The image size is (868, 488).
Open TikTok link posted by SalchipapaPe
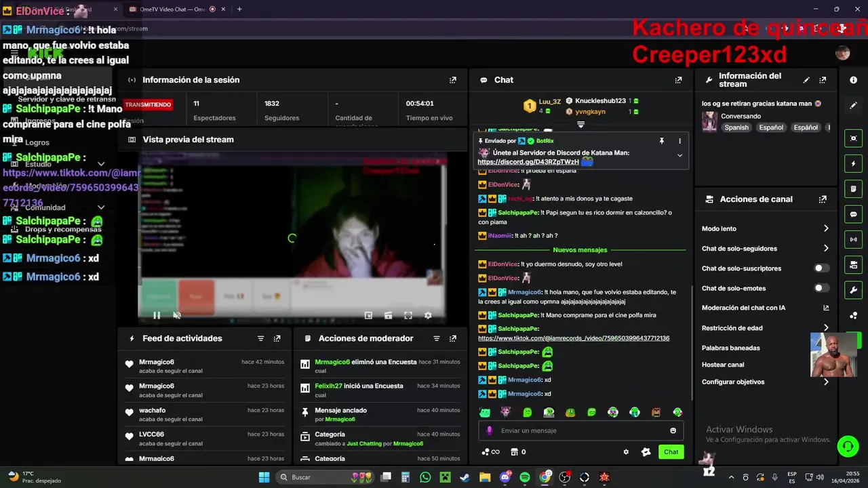point(574,338)
